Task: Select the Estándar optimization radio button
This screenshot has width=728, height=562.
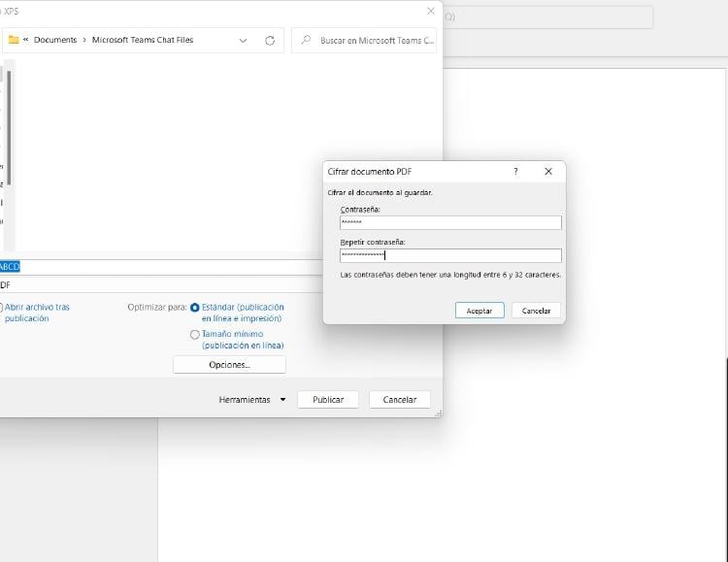Action: (195, 308)
